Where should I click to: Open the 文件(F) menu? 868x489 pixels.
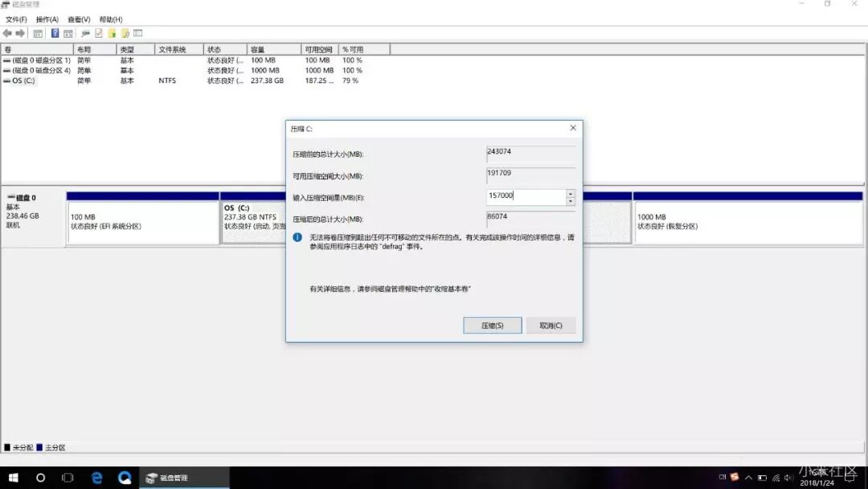click(16, 19)
